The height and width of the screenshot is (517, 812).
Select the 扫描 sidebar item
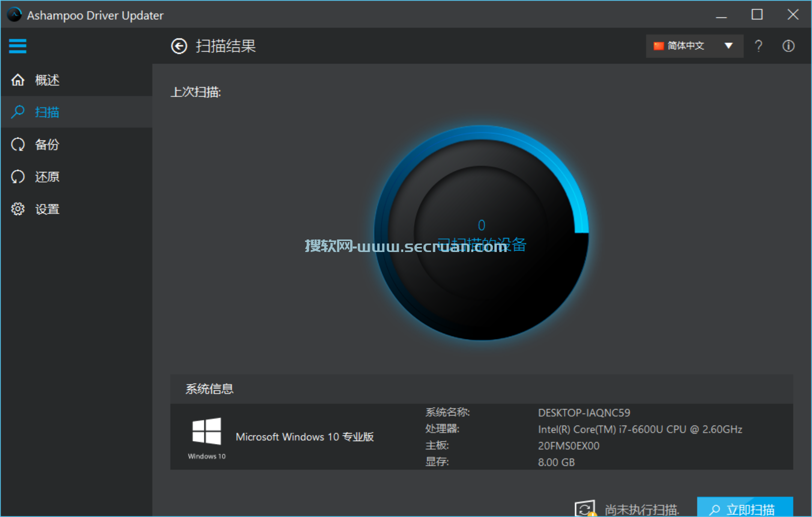(77, 112)
